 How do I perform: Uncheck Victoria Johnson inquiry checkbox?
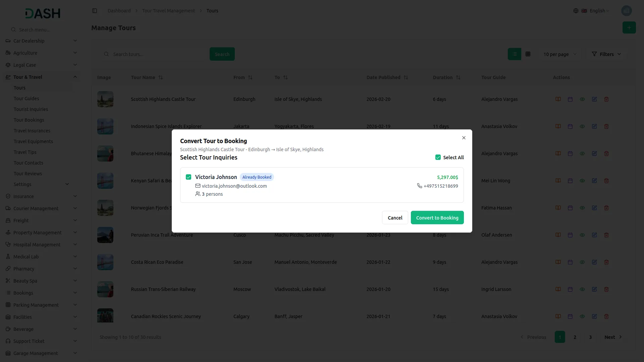click(x=189, y=177)
